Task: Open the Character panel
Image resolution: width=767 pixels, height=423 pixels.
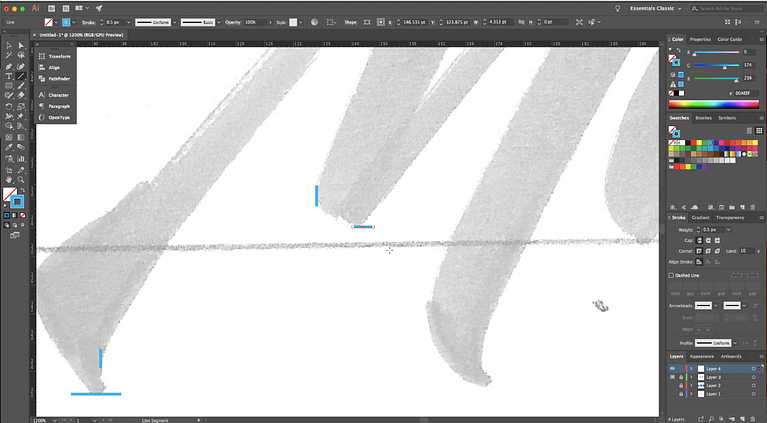Action: pos(59,94)
